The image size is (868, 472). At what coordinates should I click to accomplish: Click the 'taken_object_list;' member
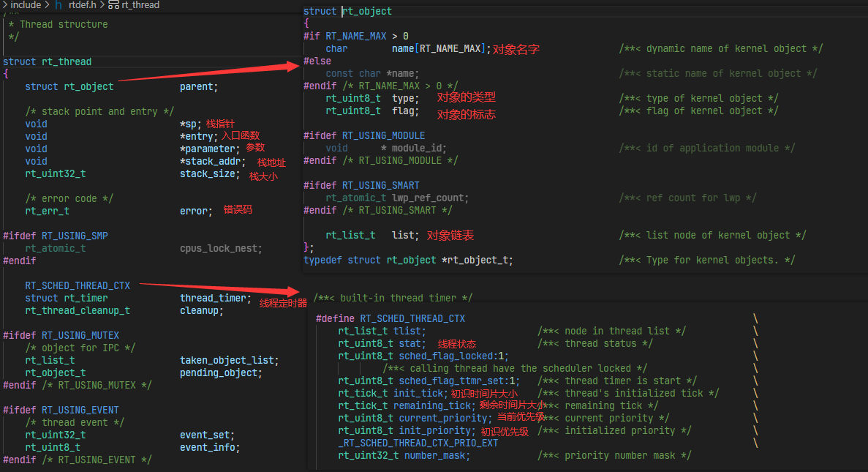tap(229, 360)
